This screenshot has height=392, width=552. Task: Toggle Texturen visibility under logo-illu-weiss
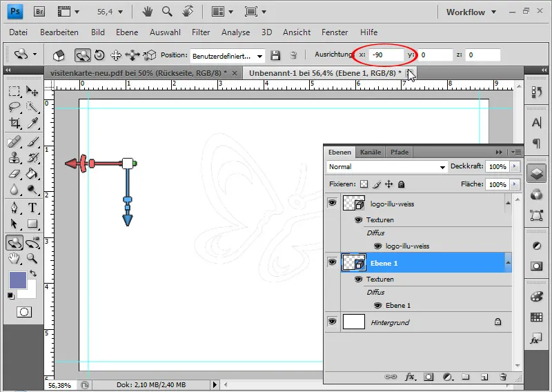point(358,219)
